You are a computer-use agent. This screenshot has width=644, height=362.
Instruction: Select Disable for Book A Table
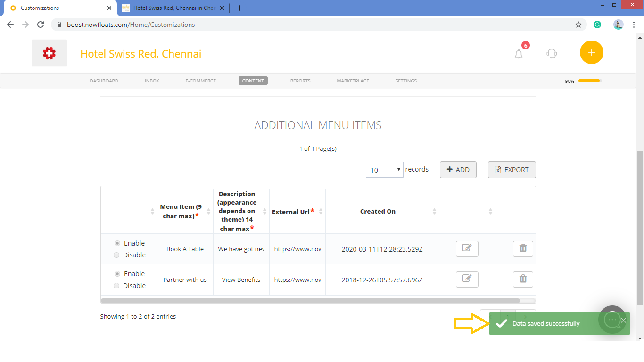[116, 255]
